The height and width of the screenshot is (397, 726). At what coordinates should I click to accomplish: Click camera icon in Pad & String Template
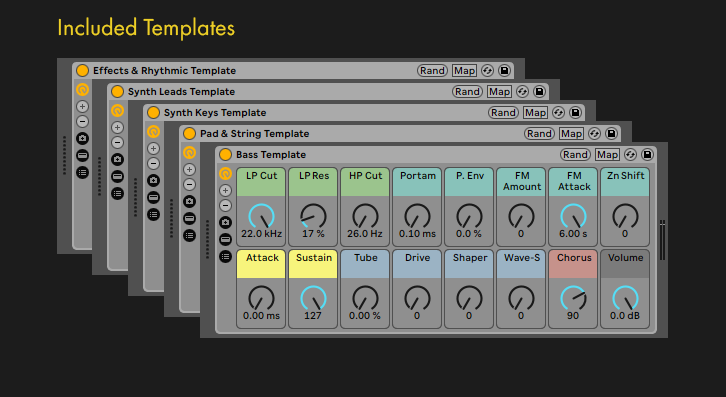tap(189, 202)
